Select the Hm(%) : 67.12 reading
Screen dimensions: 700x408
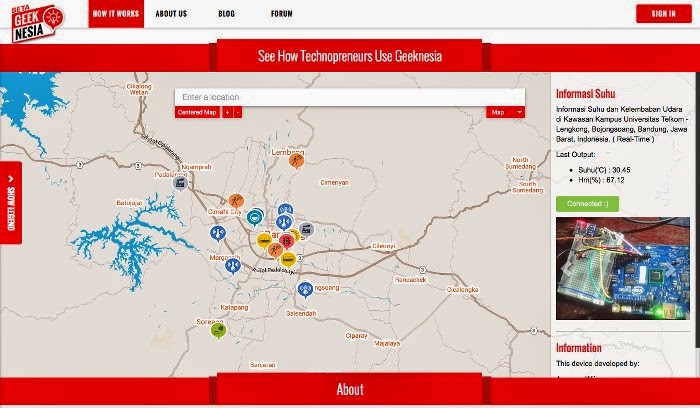click(x=601, y=180)
